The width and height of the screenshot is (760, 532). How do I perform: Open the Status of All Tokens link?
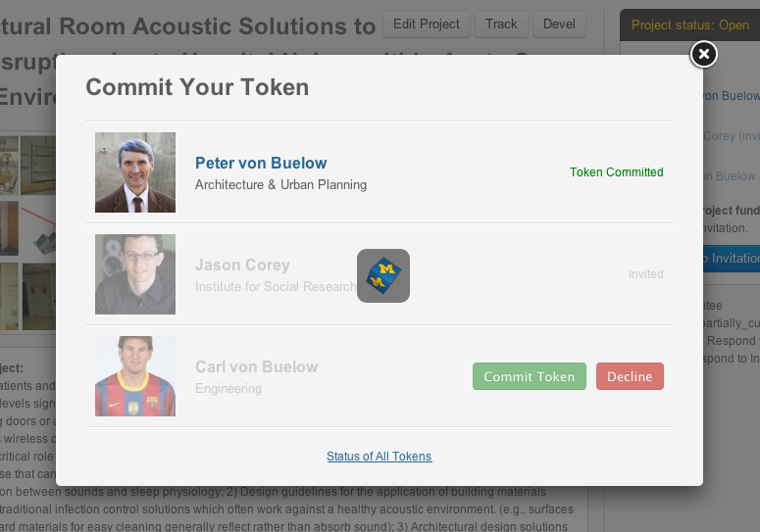pos(379,457)
